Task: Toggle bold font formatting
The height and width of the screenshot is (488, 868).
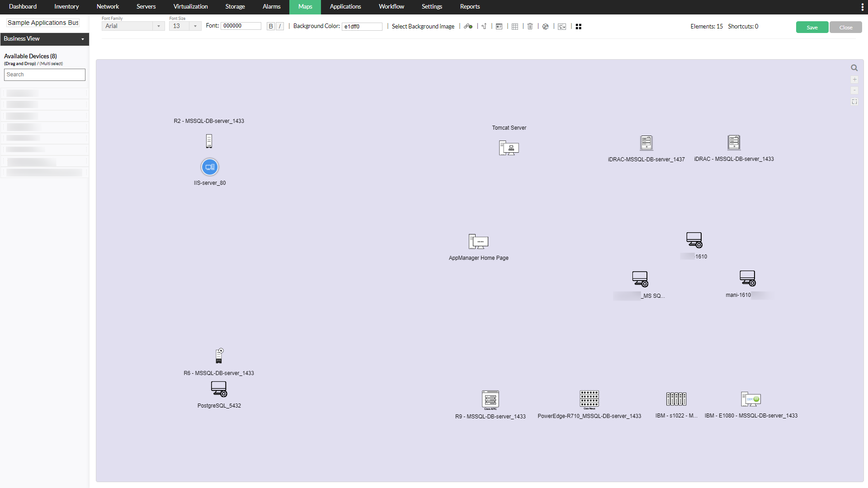Action: pyautogui.click(x=271, y=27)
